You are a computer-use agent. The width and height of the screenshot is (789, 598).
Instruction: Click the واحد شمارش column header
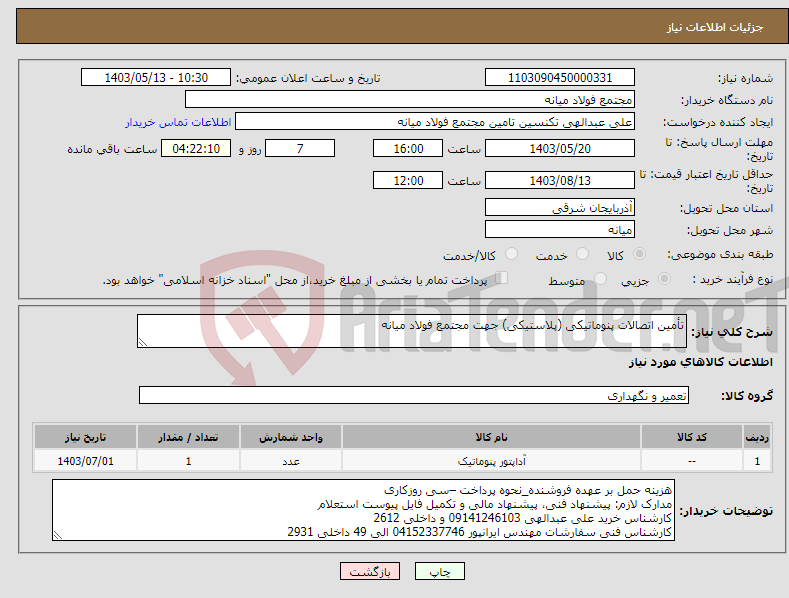tap(291, 437)
